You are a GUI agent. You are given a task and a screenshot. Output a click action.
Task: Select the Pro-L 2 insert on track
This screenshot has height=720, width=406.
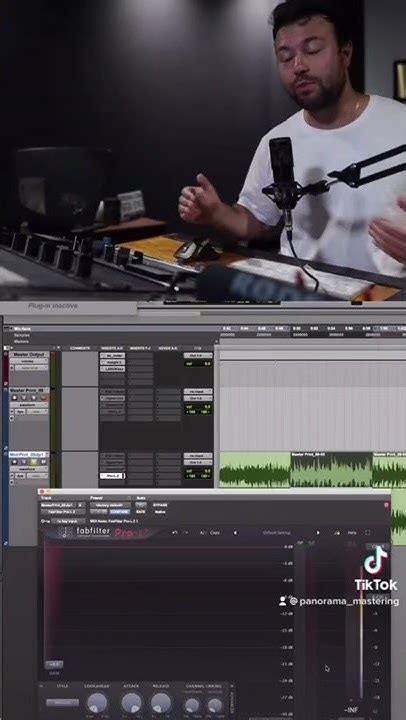(113, 476)
